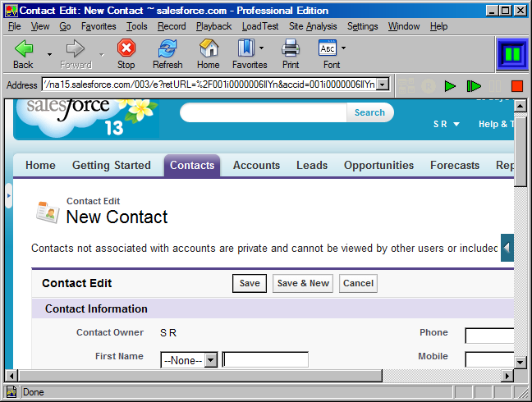The height and width of the screenshot is (402, 532).
Task: Open the Help & Training link
Action: (496, 124)
